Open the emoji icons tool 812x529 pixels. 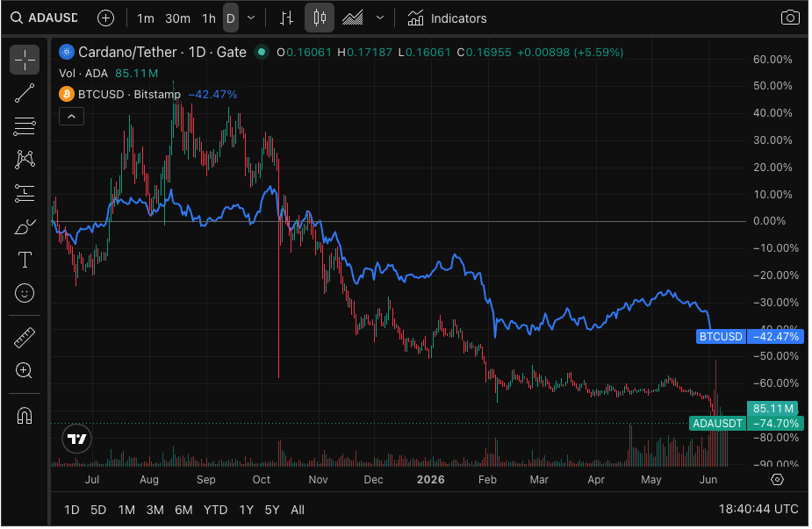point(25,294)
